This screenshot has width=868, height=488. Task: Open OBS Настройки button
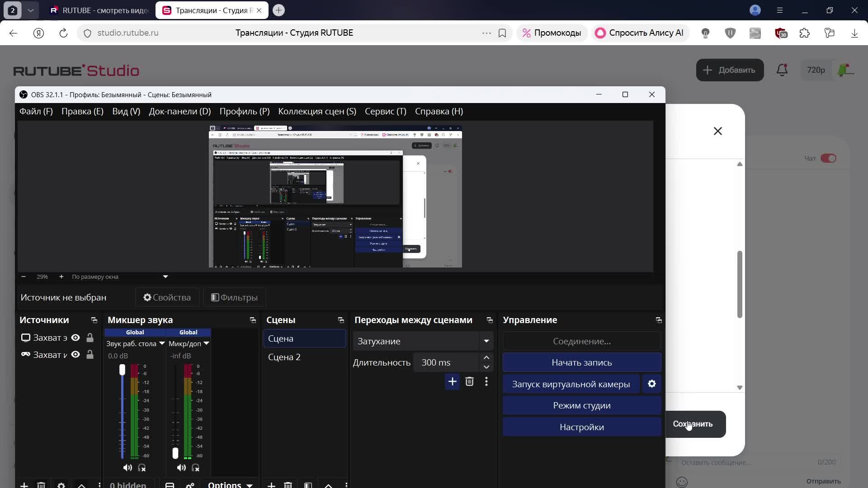click(581, 427)
